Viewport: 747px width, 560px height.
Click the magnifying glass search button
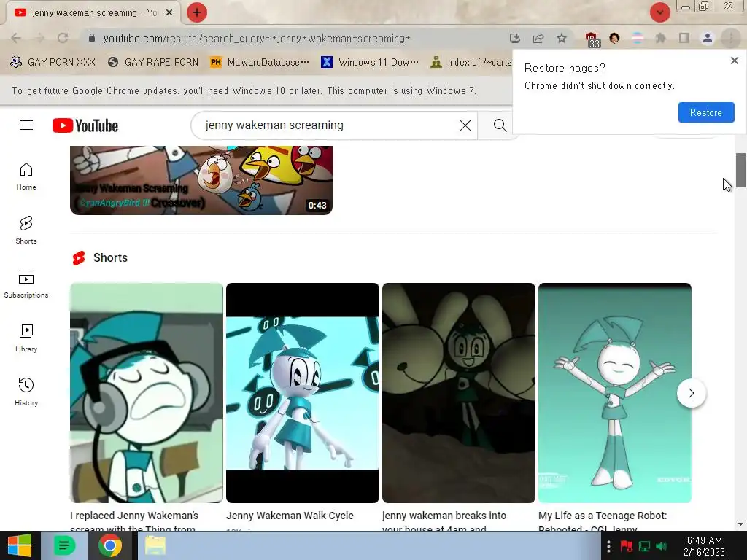click(500, 125)
